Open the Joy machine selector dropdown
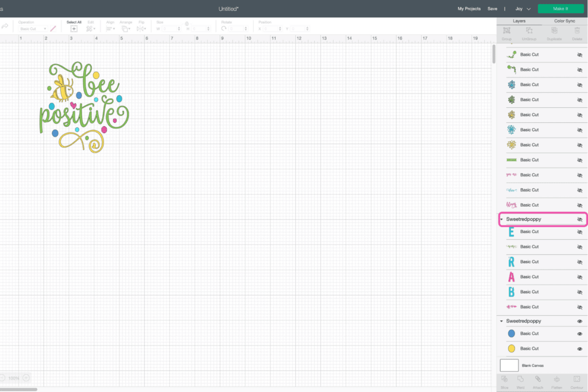This screenshot has height=392, width=588. pos(523,9)
